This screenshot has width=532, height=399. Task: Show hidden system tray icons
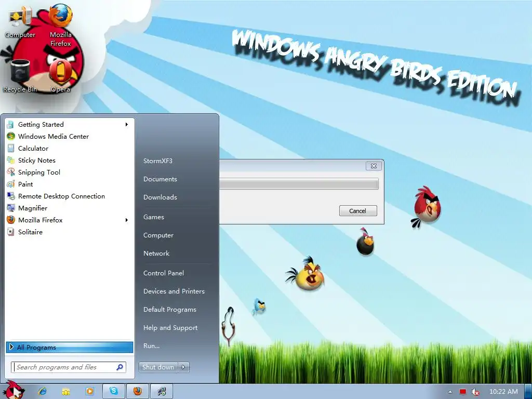(x=450, y=392)
